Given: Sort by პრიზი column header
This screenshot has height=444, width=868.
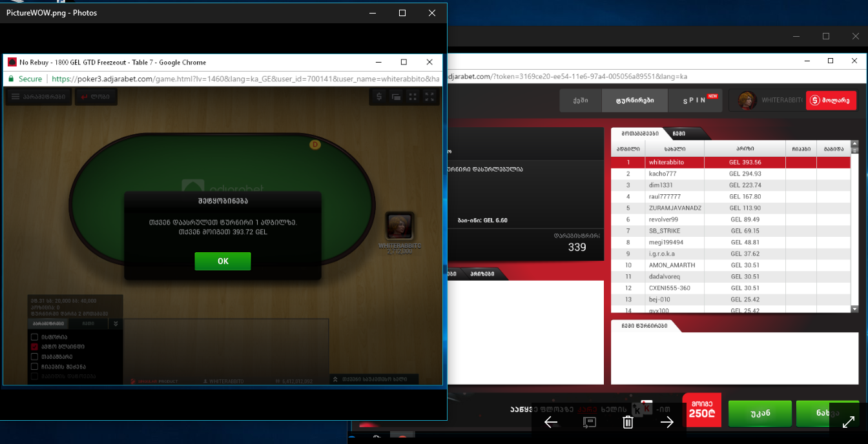Looking at the screenshot, I should click(x=745, y=148).
